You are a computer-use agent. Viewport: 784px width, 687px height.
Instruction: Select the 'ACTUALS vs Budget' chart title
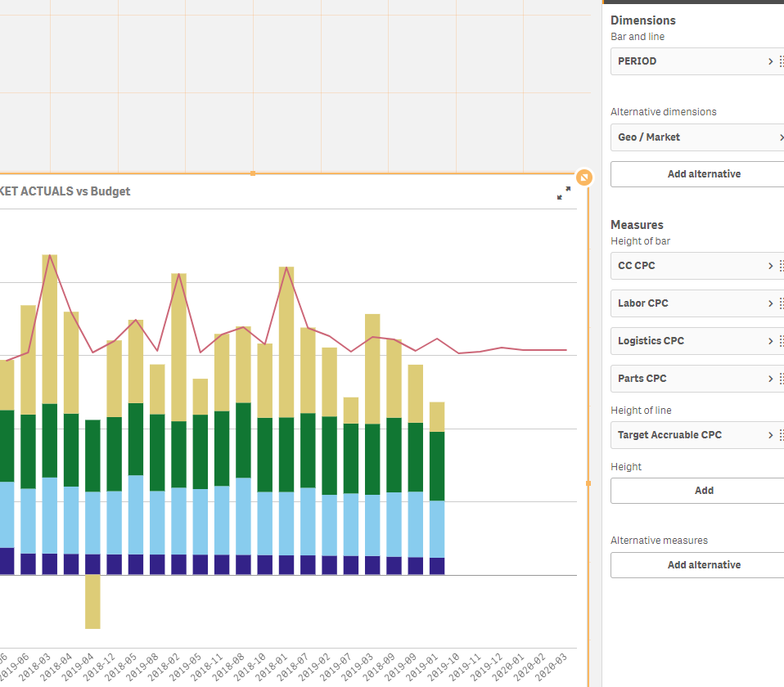(65, 191)
